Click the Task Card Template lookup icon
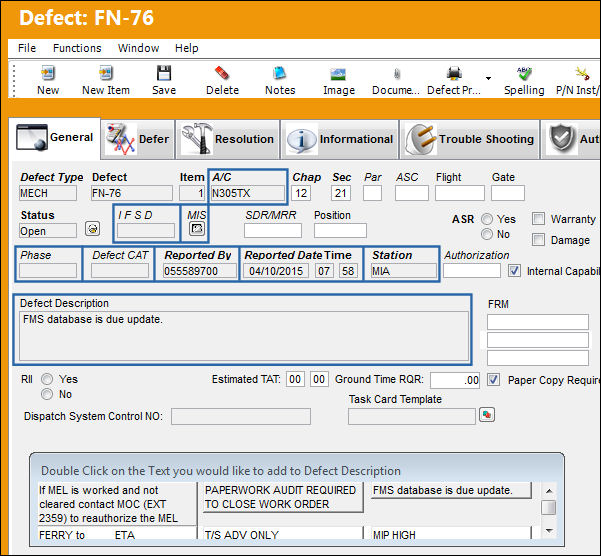 click(x=487, y=415)
